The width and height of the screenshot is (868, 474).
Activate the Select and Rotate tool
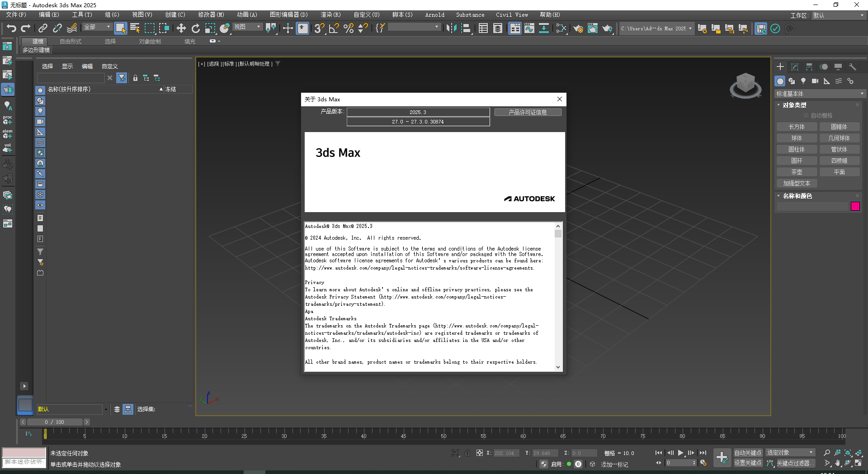coord(195,28)
